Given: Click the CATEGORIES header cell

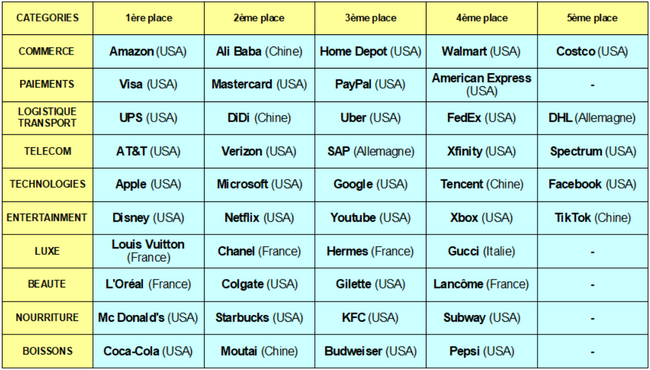Looking at the screenshot, I should (47, 18).
